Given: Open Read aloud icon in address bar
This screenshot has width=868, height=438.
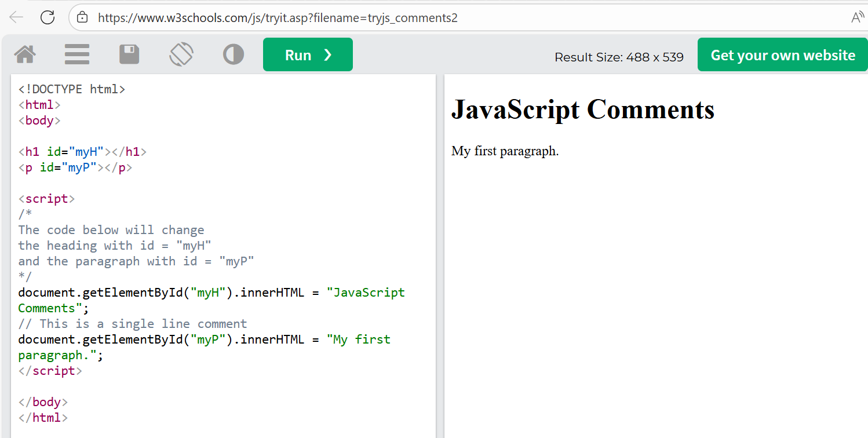Looking at the screenshot, I should [857, 17].
